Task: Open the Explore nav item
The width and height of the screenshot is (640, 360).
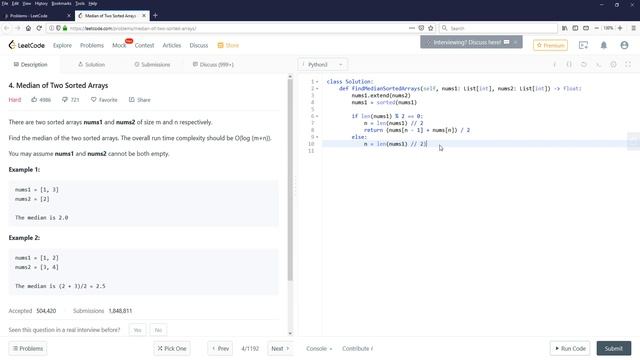Action: [x=62, y=45]
